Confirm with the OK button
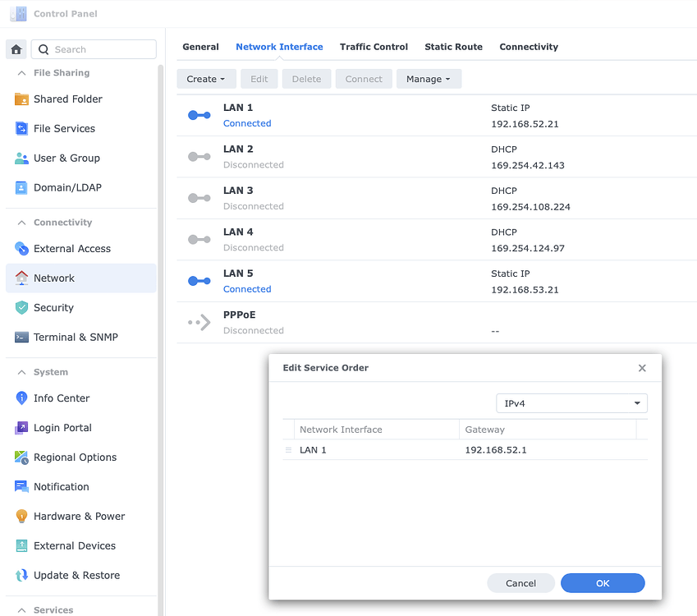The image size is (697, 616). [x=603, y=583]
